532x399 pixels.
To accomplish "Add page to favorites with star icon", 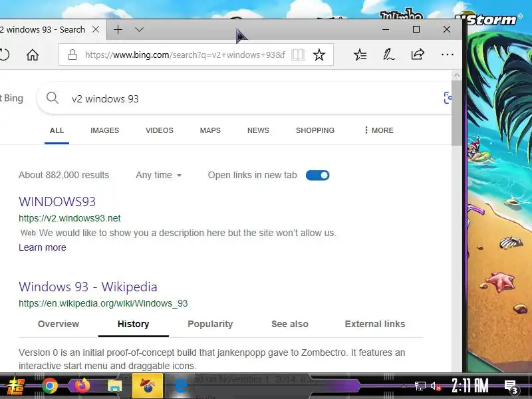I will click(319, 55).
